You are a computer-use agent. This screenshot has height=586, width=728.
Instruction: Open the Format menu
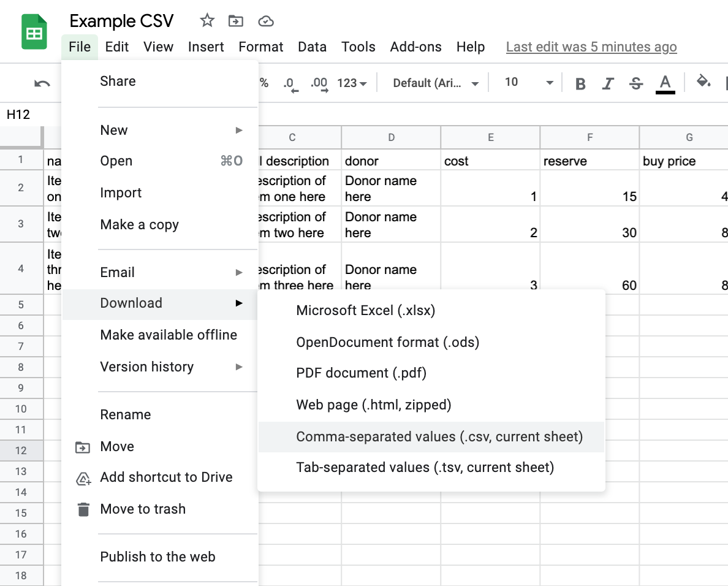coord(260,47)
